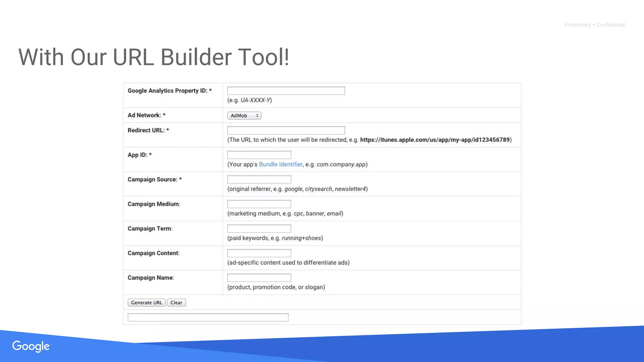Click the Campaign Content input field

(x=259, y=253)
